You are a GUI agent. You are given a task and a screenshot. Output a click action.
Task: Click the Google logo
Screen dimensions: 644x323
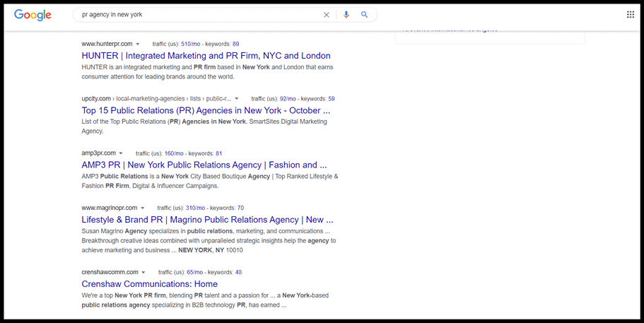[33, 15]
